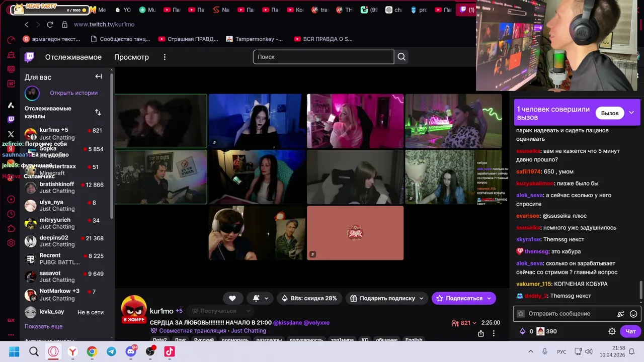
Task: Collapse the 'Для вас' sidebar
Action: [x=99, y=76]
